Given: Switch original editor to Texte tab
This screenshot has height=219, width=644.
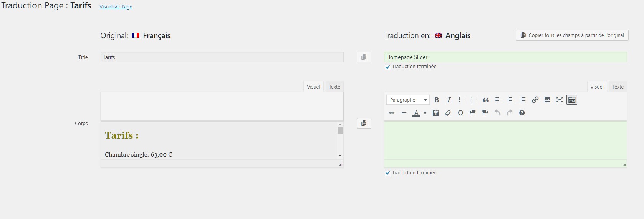Looking at the screenshot, I should click(x=334, y=87).
